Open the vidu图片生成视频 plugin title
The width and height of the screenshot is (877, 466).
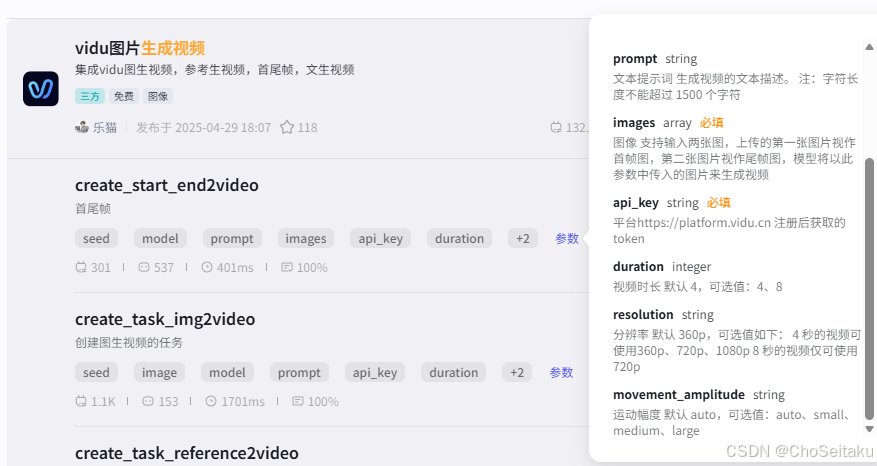click(x=140, y=48)
